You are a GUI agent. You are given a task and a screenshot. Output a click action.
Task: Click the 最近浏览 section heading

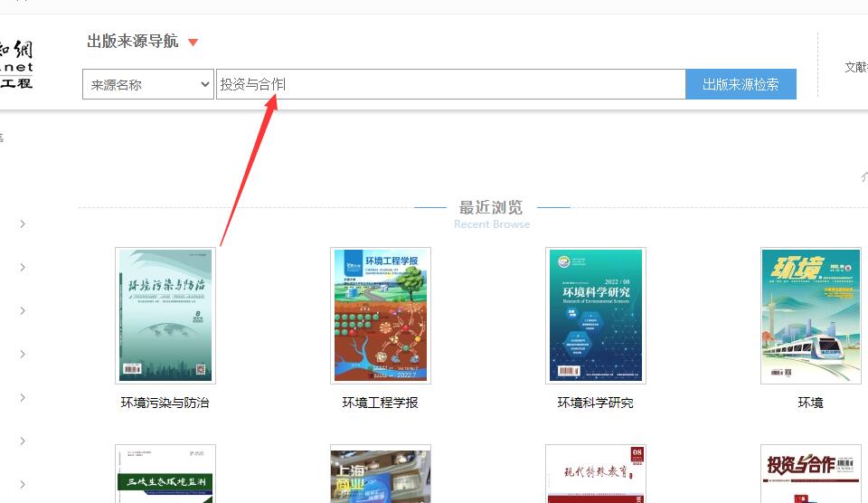tap(491, 208)
